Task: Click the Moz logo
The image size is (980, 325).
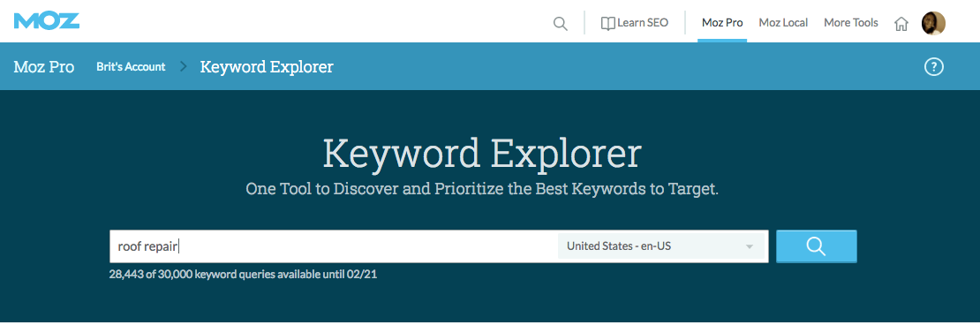Action: (47, 20)
